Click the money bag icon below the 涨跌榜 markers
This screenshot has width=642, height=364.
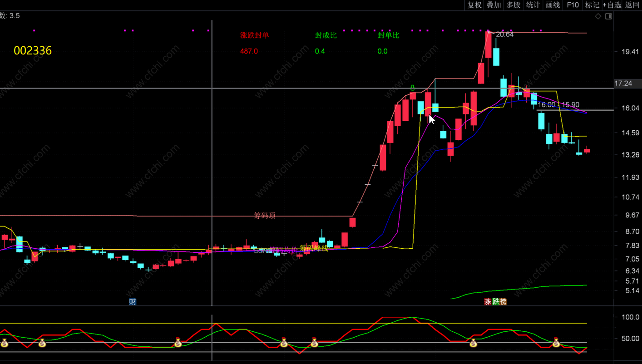click(x=474, y=343)
